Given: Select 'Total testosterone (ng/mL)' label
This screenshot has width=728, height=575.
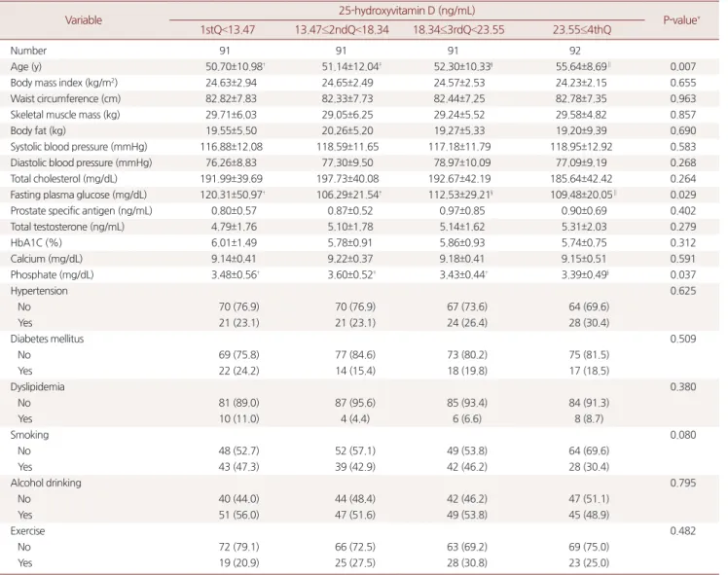Looking at the screenshot, I should [x=67, y=227].
